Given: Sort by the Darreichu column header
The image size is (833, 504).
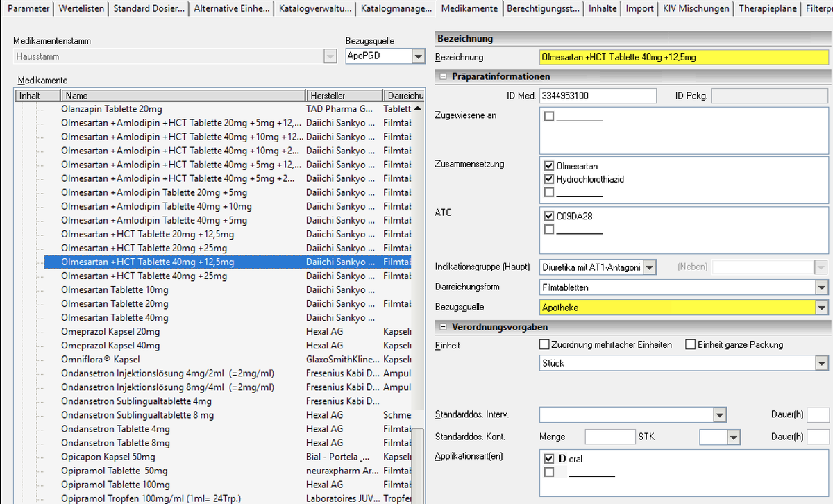Looking at the screenshot, I should pos(403,96).
